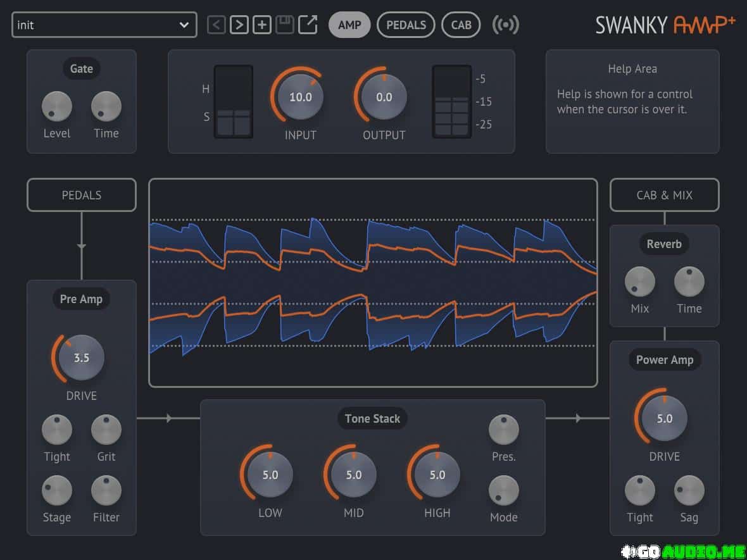Switch to the CAB tab
The height and width of the screenshot is (560, 747).
(461, 25)
